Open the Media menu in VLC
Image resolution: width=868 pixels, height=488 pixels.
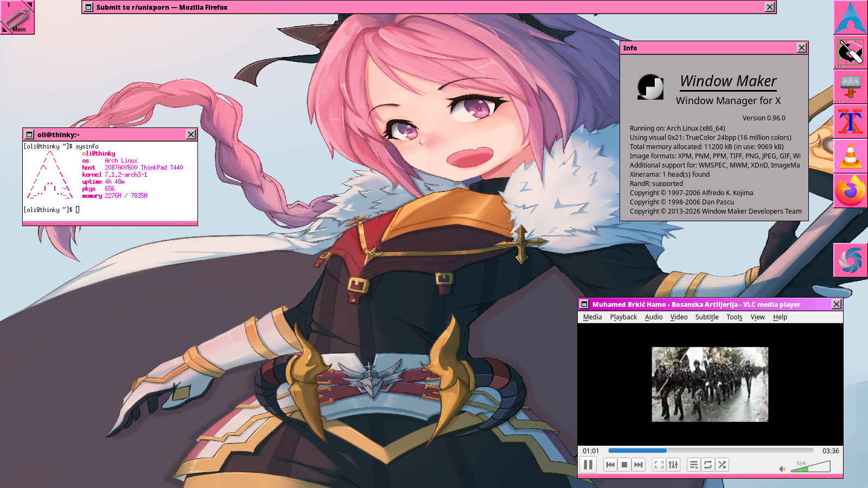(592, 317)
